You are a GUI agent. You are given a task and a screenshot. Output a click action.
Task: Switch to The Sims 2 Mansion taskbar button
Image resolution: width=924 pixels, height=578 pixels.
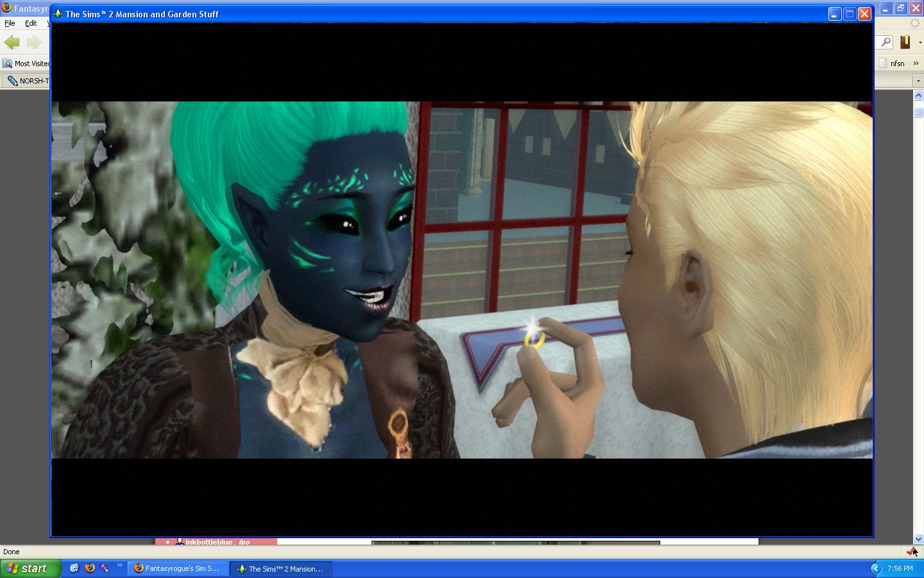(x=281, y=568)
